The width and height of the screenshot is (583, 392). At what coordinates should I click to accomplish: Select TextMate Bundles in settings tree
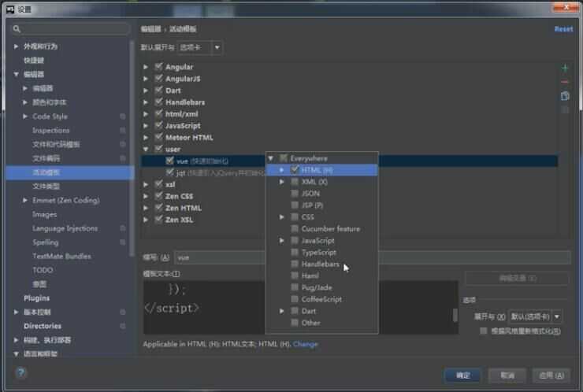pos(61,256)
